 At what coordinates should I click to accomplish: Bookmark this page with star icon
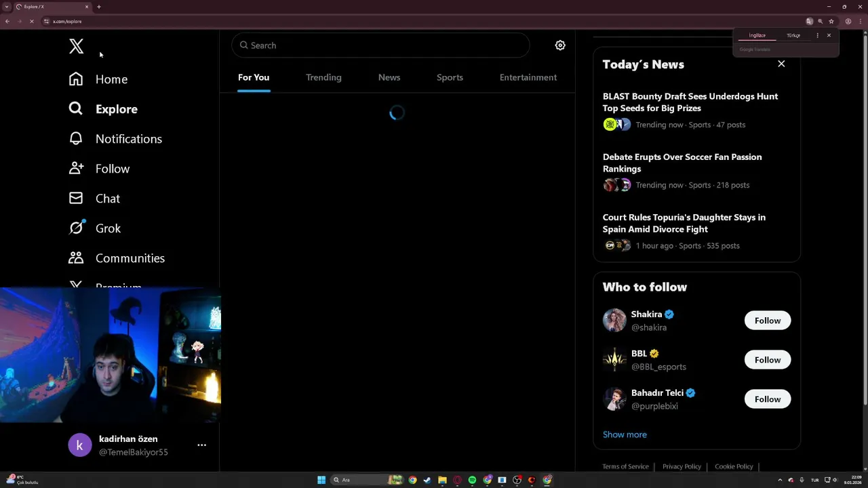pos(831,22)
